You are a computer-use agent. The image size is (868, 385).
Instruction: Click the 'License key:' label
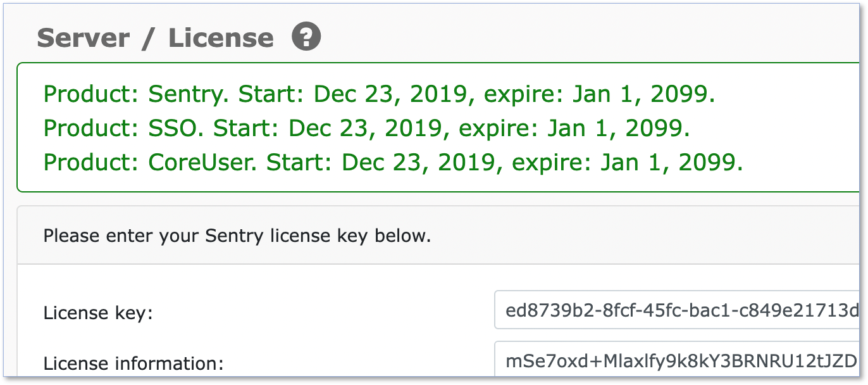98,313
